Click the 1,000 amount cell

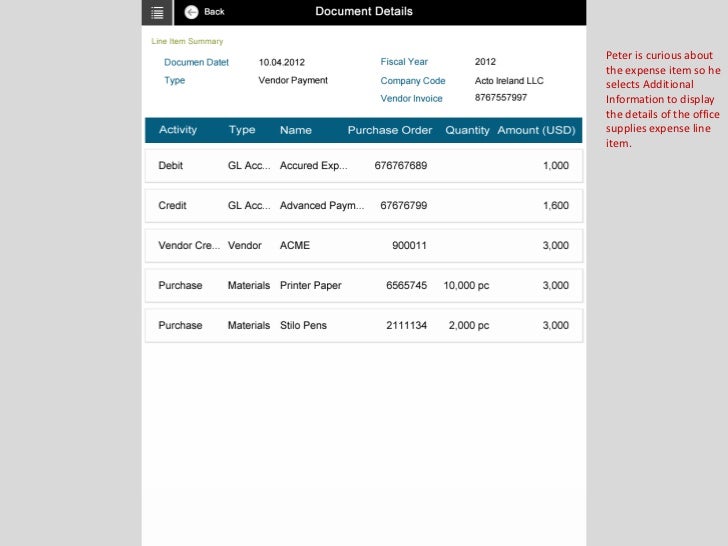556,166
